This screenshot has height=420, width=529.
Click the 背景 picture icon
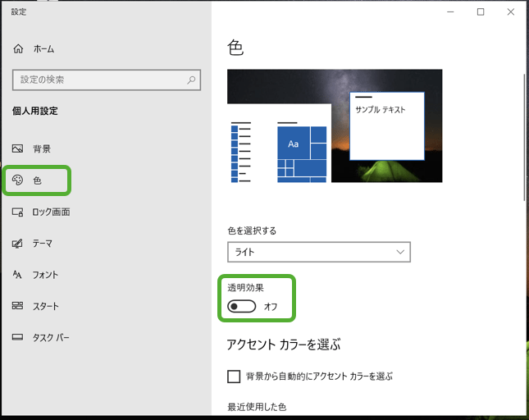point(17,148)
